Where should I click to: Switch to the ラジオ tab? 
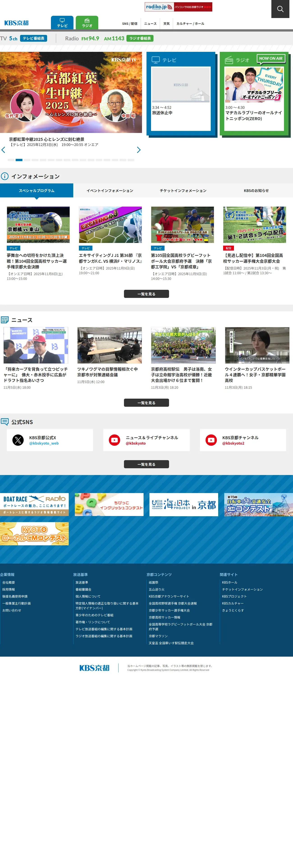(87, 23)
